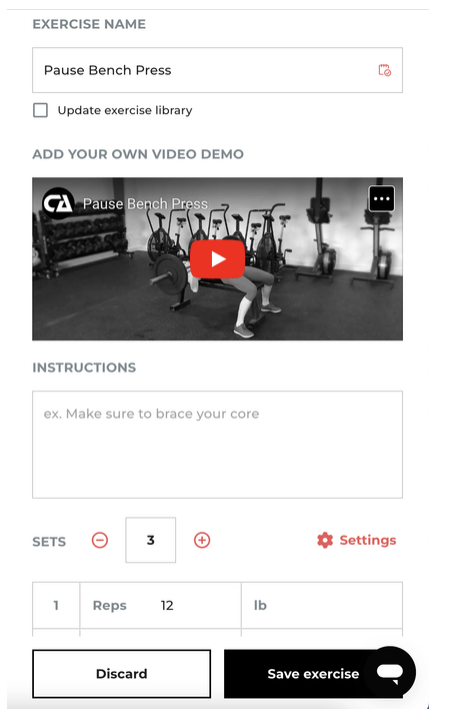Click the CA channel logo on the video

(58, 203)
